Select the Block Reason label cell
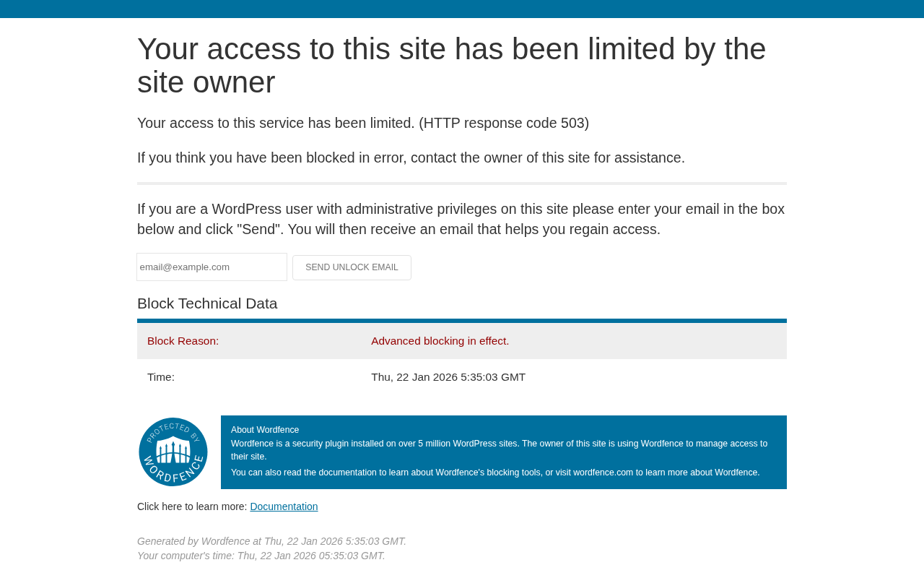This screenshot has height=578, width=924. coord(249,341)
